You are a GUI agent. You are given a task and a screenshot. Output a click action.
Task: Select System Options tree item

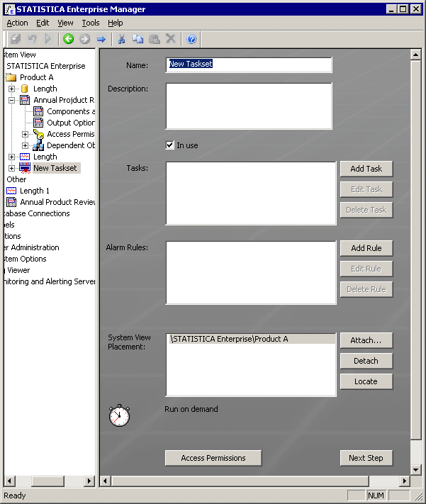click(x=26, y=259)
